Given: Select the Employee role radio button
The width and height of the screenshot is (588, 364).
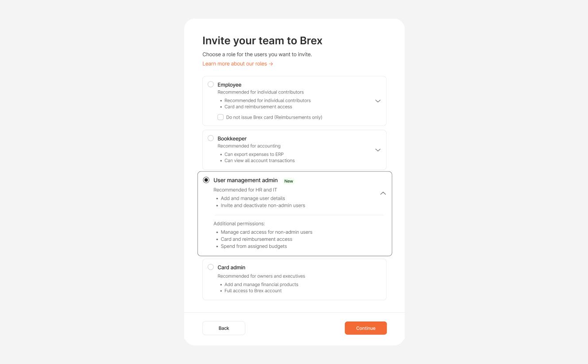Looking at the screenshot, I should coord(211,84).
